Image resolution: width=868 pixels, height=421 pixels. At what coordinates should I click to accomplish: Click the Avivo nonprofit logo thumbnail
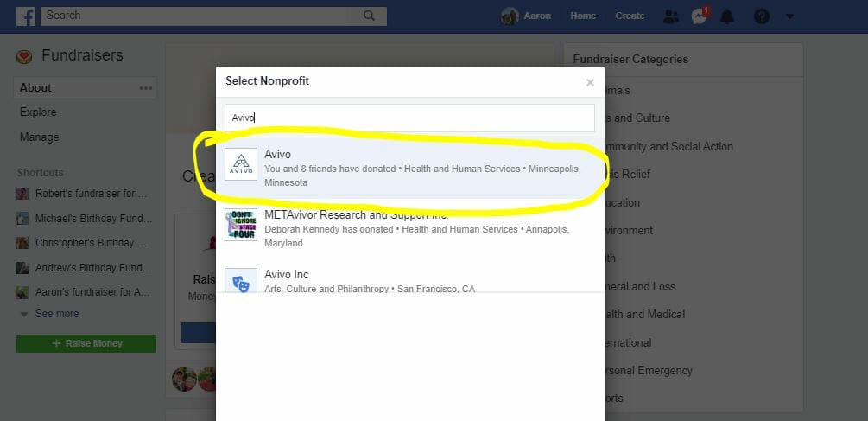click(x=241, y=164)
